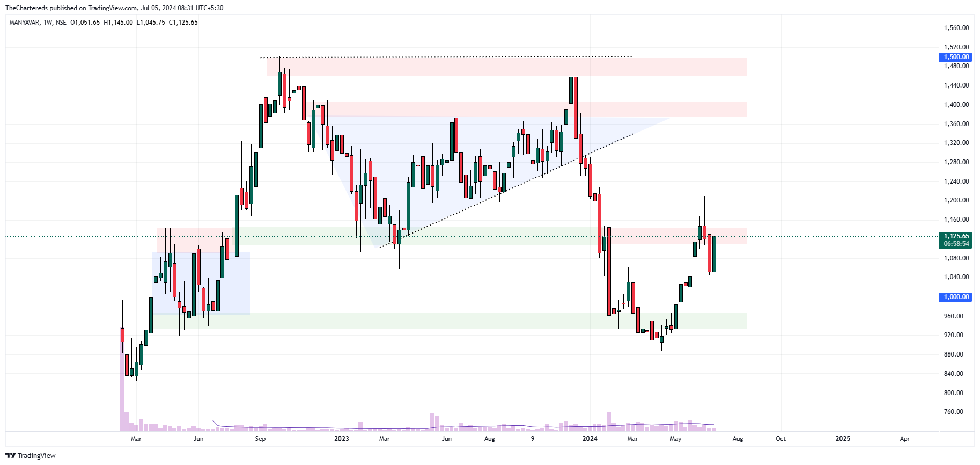Click the 920.00 price axis label
The width and height of the screenshot is (980, 465).
(x=954, y=335)
